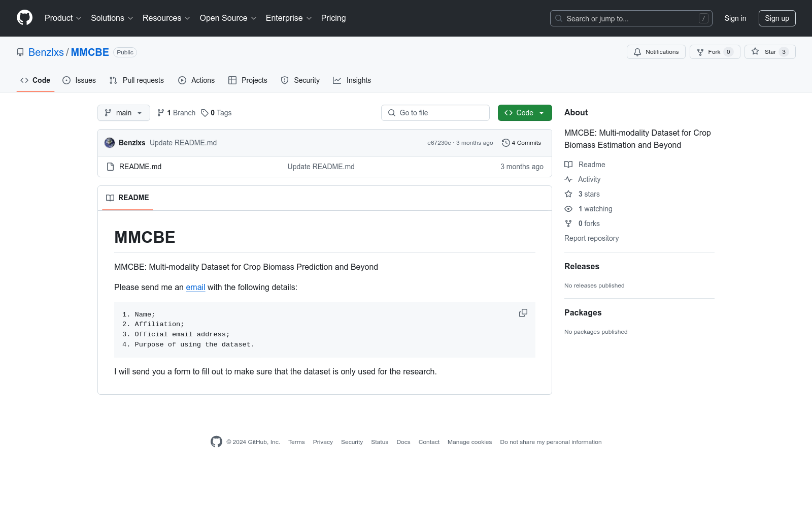The width and height of the screenshot is (812, 508).
Task: Open the Enterprise dropdown
Action: pyautogui.click(x=289, y=18)
